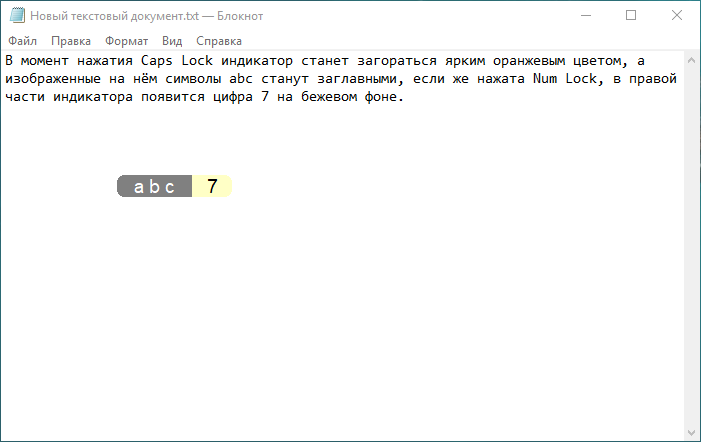Open the Формат menu

[x=127, y=41]
